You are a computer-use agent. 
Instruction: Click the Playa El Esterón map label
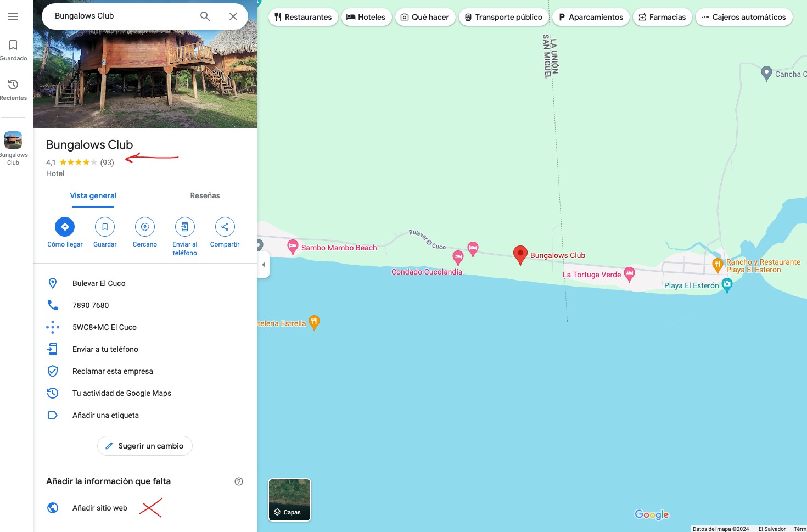pos(691,285)
